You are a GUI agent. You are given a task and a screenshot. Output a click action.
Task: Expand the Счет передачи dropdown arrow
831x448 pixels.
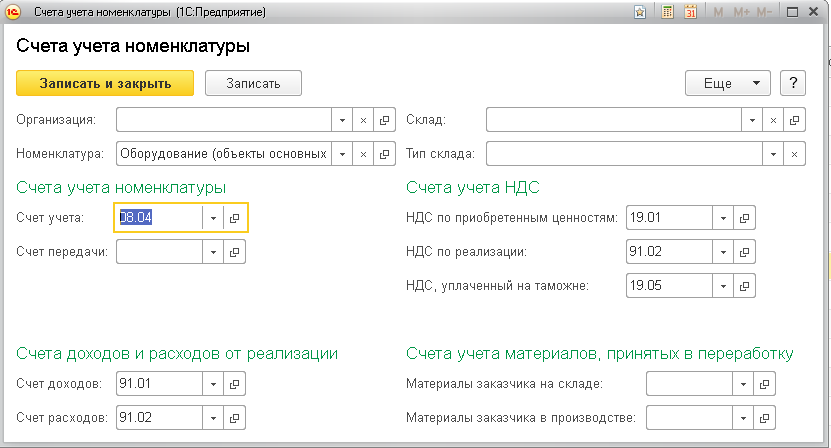point(213,252)
